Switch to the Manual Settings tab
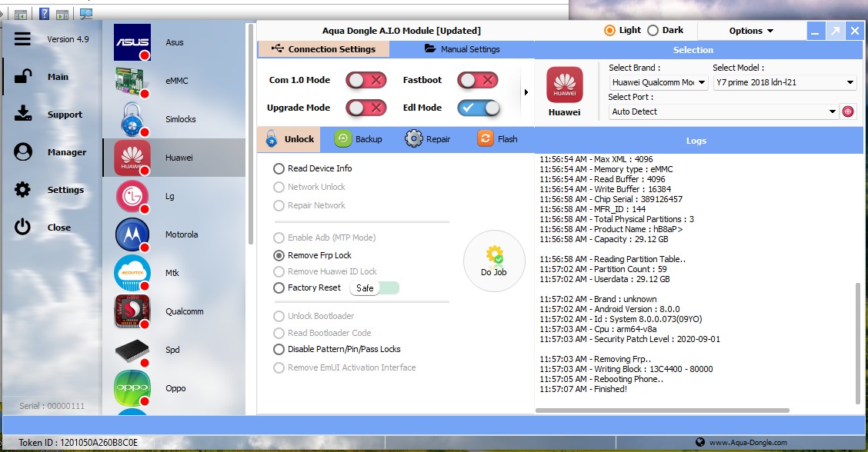The image size is (868, 452). (462, 49)
